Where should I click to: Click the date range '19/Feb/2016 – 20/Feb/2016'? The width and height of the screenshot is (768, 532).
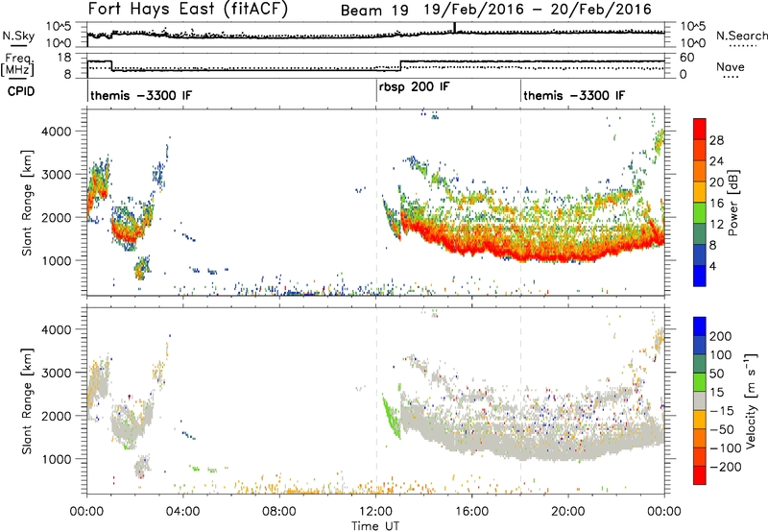[538, 10]
